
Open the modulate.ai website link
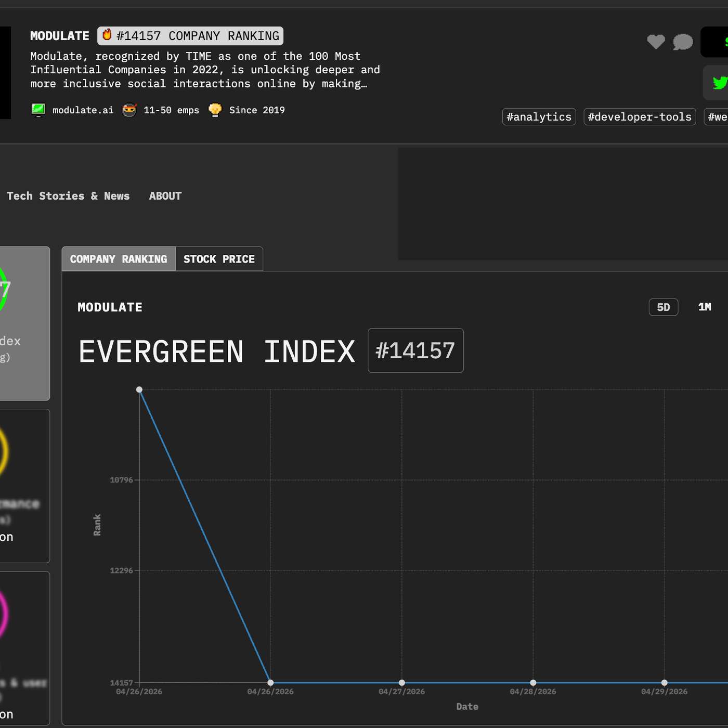point(83,110)
